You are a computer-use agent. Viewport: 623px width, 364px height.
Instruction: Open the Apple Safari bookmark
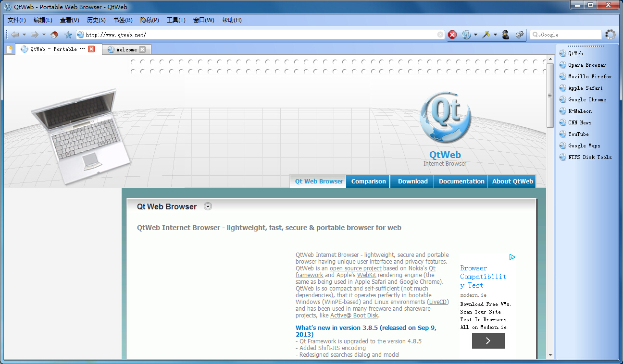(x=581, y=88)
